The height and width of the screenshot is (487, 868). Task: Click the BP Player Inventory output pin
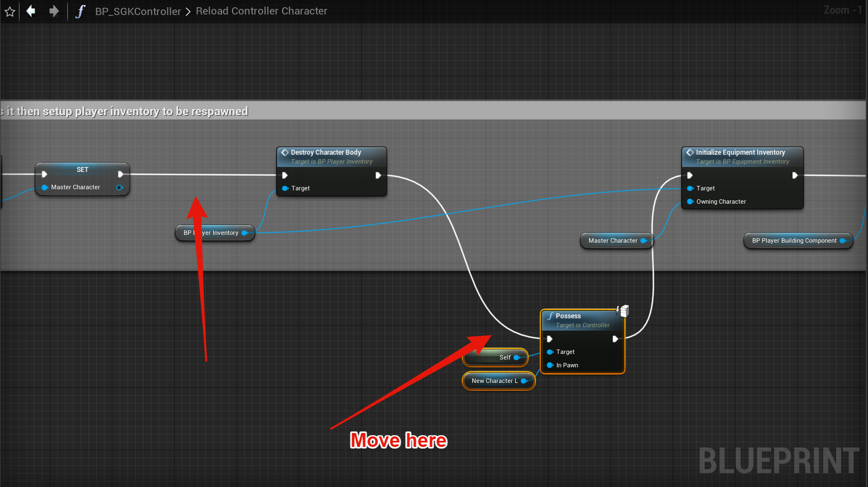[244, 233]
